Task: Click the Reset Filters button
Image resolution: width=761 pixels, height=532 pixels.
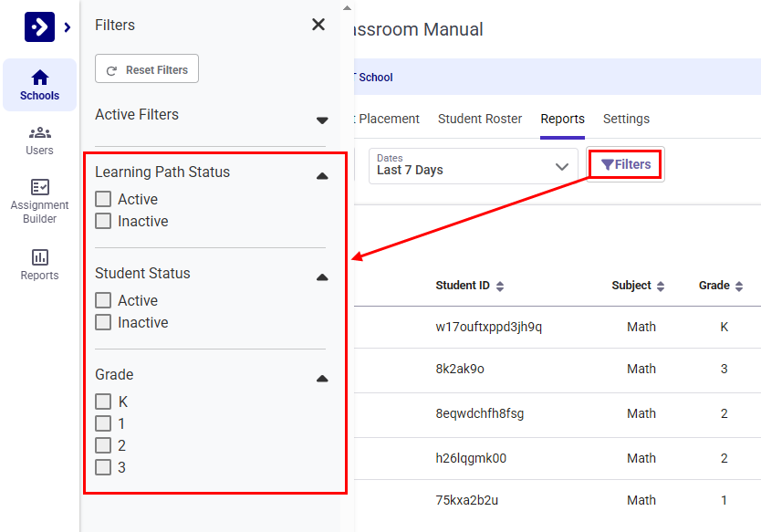Action: click(146, 68)
